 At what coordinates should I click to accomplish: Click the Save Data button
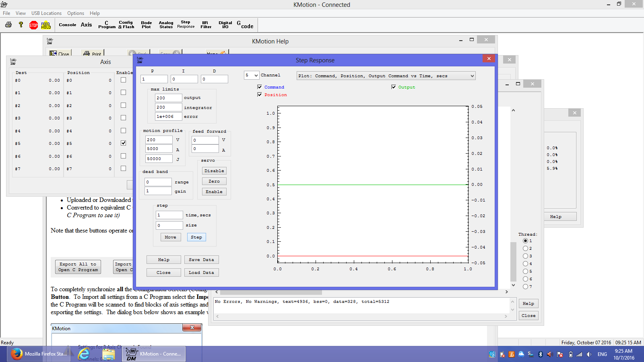201,260
